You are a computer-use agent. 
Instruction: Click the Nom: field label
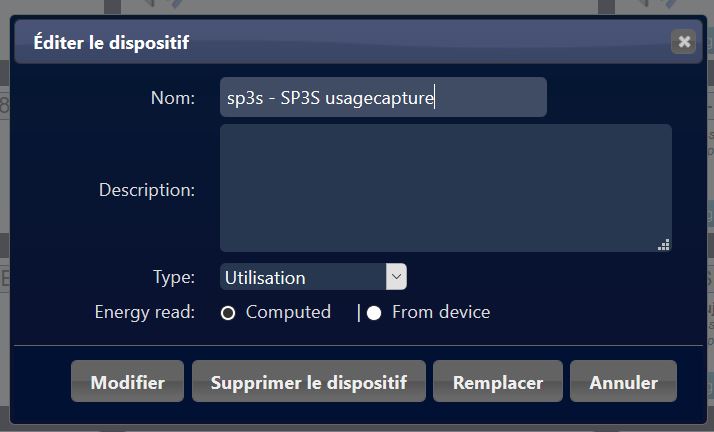click(x=173, y=98)
